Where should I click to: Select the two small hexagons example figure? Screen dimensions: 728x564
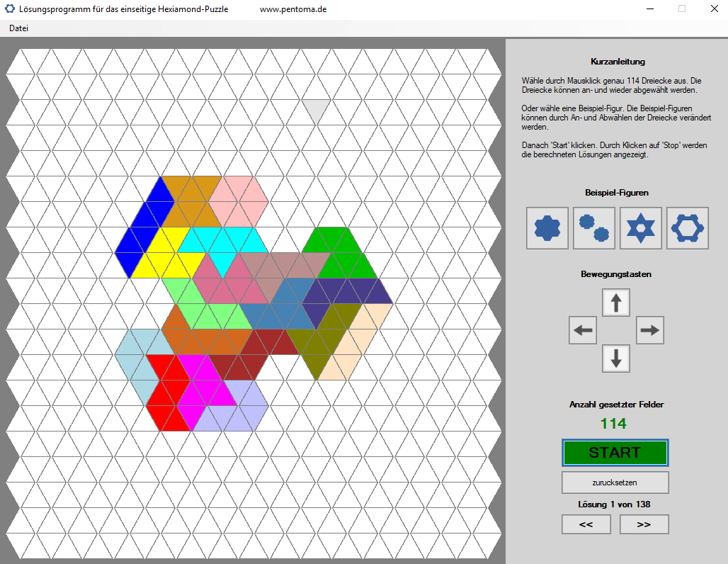(594, 228)
